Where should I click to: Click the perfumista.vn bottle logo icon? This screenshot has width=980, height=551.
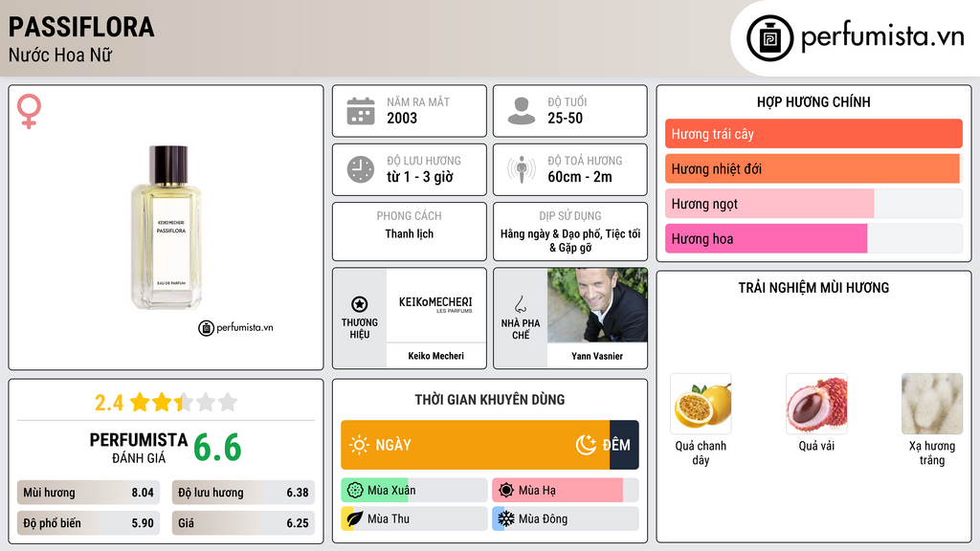pos(769,38)
